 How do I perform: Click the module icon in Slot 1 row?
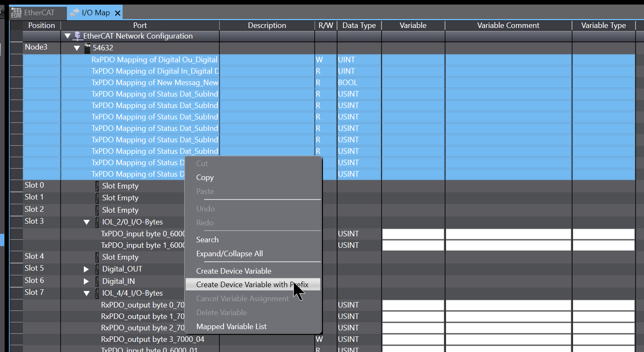click(97, 198)
